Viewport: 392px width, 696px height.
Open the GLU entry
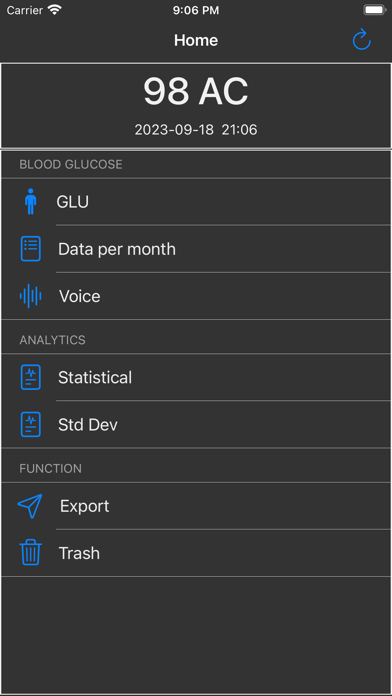click(72, 202)
